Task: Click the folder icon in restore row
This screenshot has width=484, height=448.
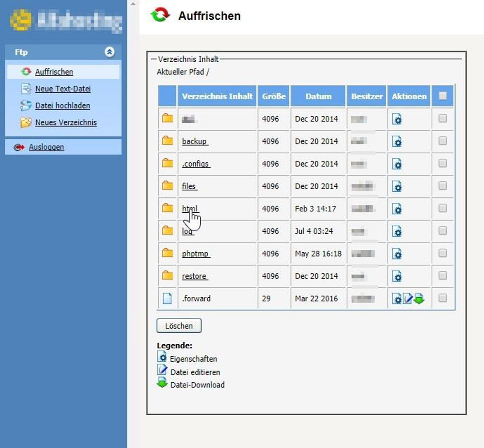Action: (x=167, y=276)
